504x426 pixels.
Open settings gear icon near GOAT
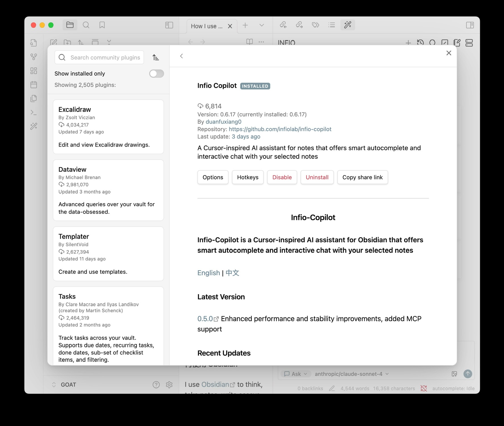pos(169,385)
